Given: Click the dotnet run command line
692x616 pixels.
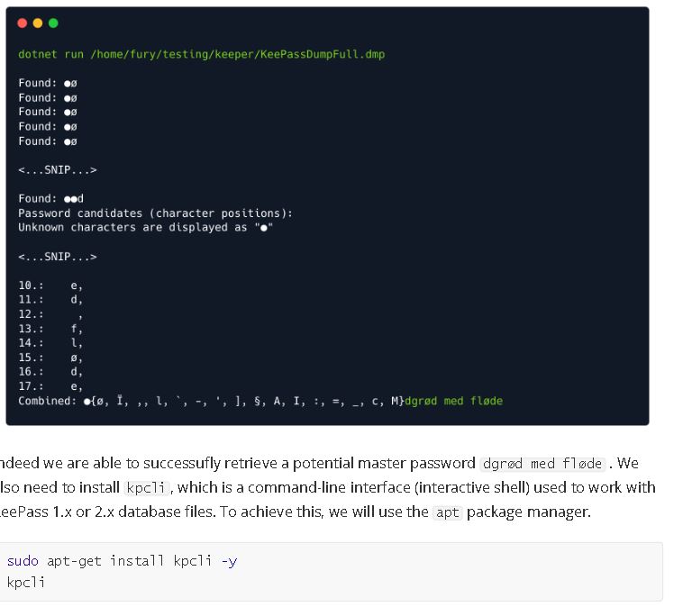Looking at the screenshot, I should point(202,54).
